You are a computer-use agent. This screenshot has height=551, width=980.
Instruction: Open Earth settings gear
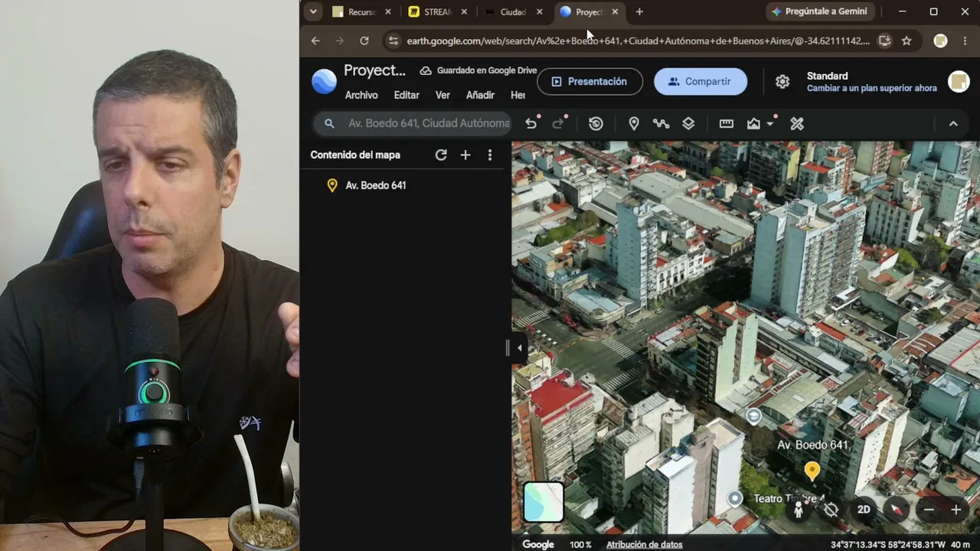782,81
